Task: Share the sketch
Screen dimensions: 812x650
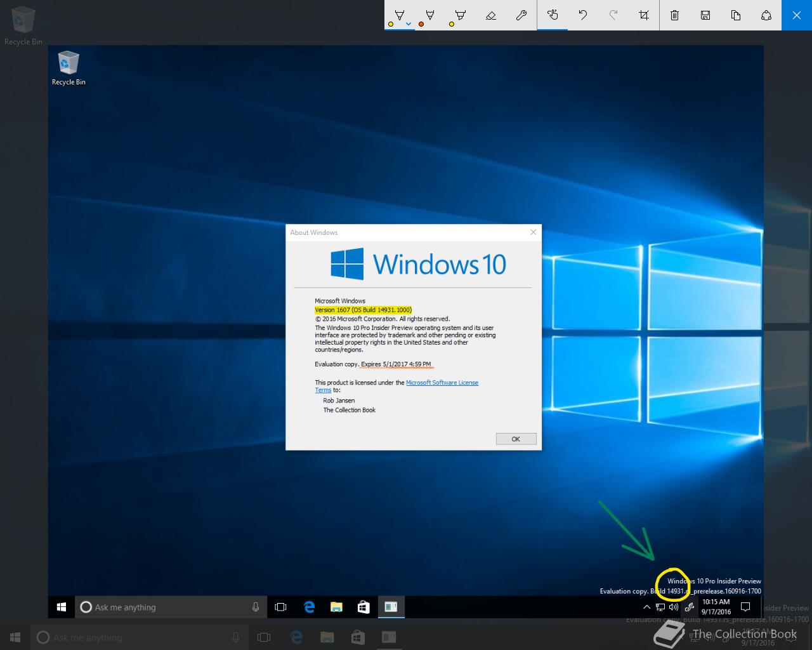Action: coord(766,15)
